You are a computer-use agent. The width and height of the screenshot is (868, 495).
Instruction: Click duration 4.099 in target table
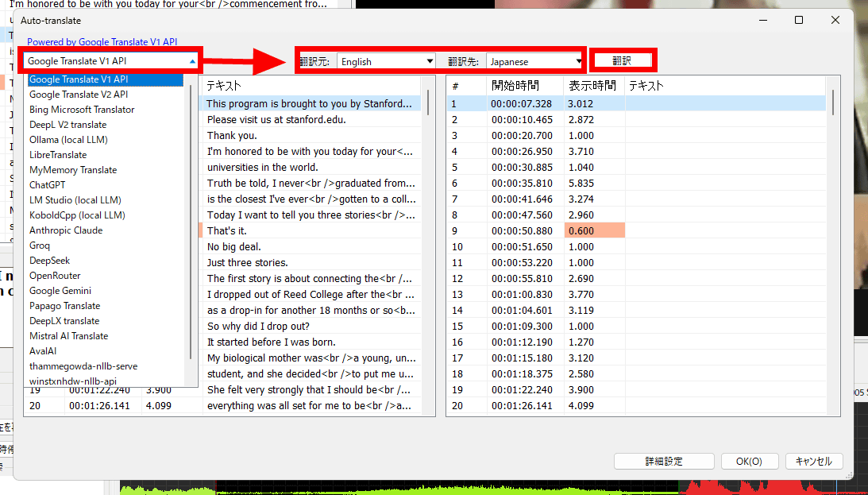click(x=581, y=406)
